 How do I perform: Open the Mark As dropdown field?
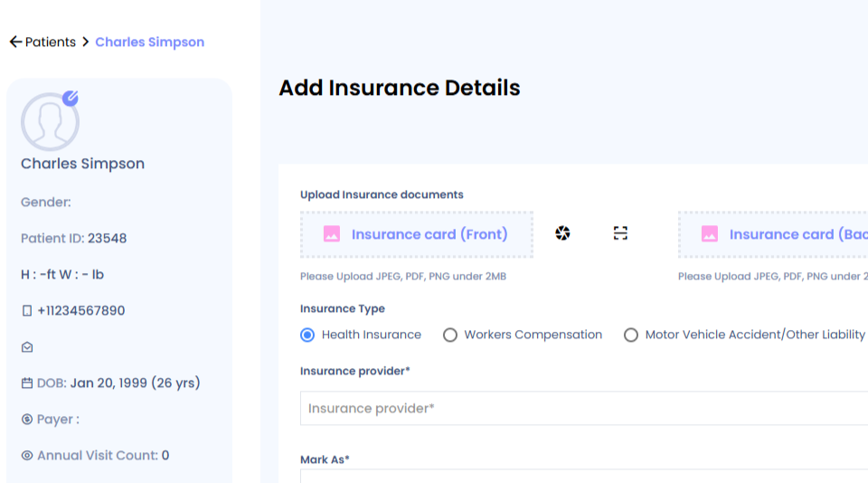[x=584, y=477]
